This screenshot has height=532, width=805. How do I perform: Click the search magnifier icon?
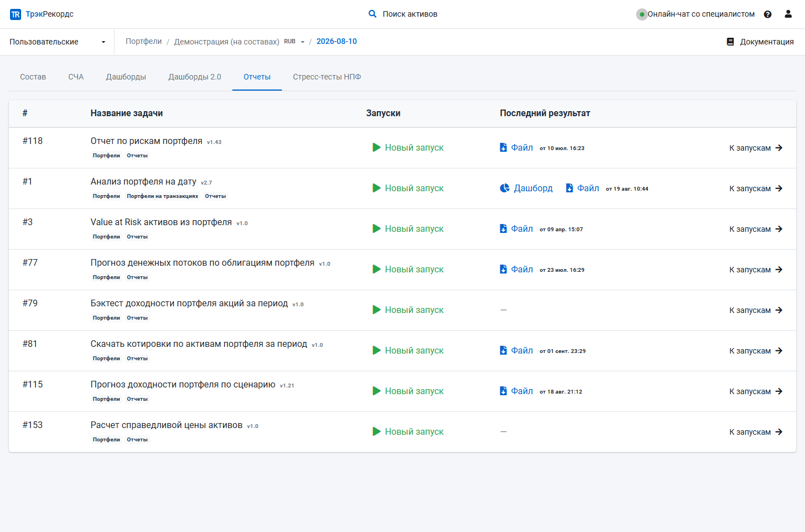click(372, 14)
